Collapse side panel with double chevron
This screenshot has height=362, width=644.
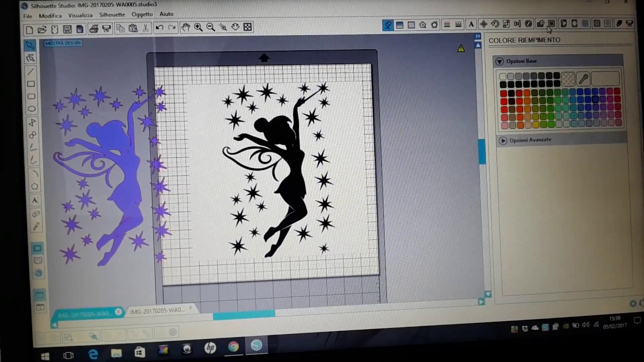point(478,37)
